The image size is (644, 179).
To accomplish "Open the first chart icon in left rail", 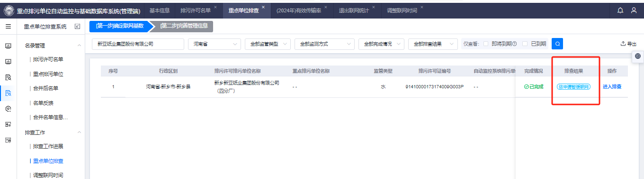I will (8, 46).
